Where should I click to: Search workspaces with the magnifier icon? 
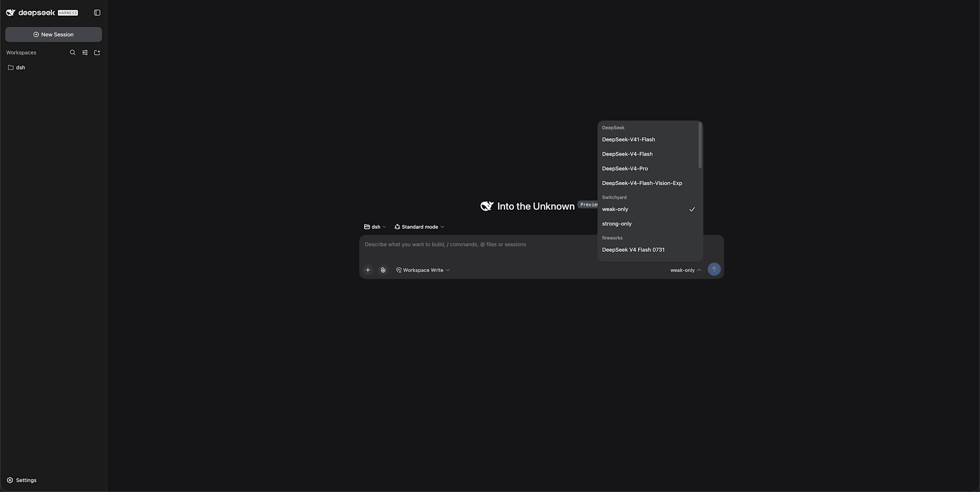[73, 52]
